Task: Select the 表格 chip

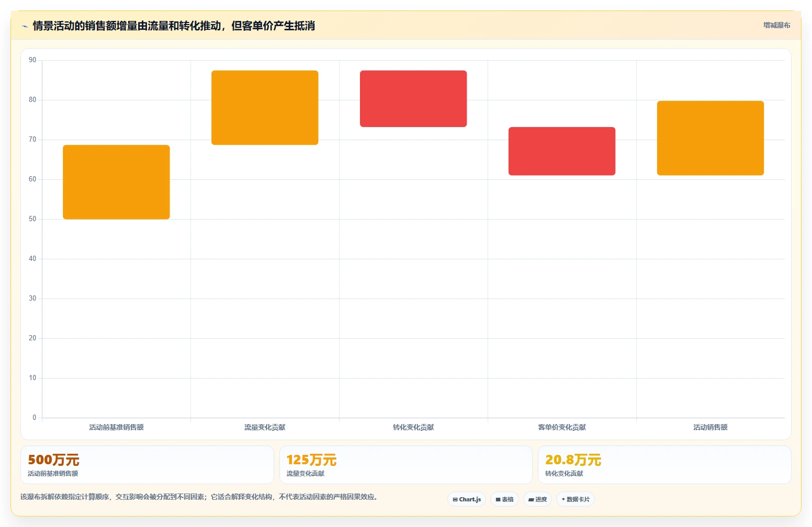Action: click(x=504, y=499)
